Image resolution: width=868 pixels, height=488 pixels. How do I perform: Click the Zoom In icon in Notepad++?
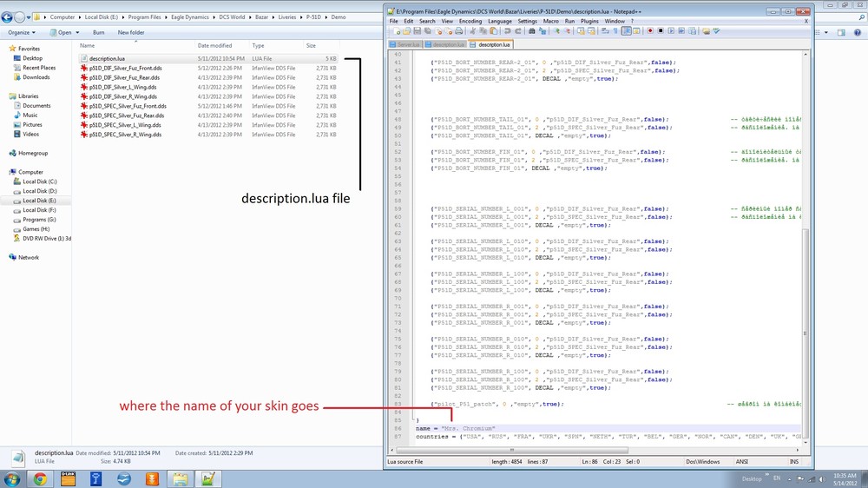click(x=557, y=31)
